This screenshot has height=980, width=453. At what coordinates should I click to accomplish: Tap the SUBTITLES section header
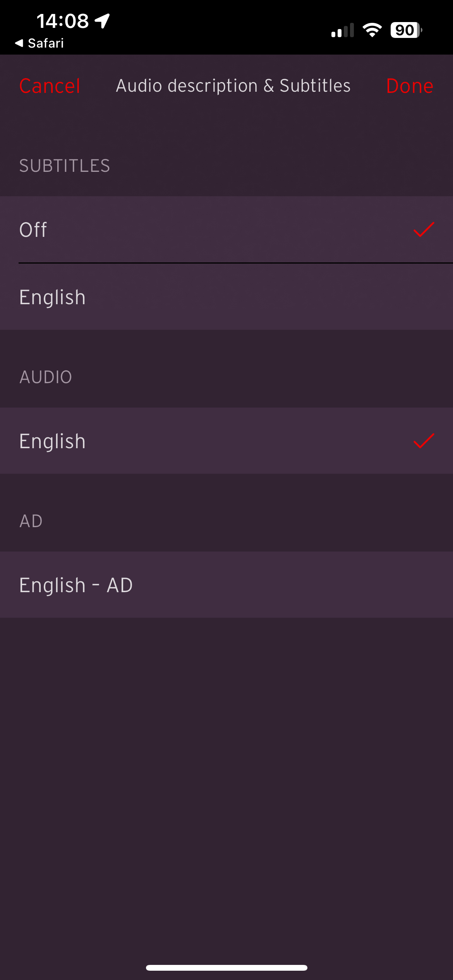pyautogui.click(x=65, y=166)
